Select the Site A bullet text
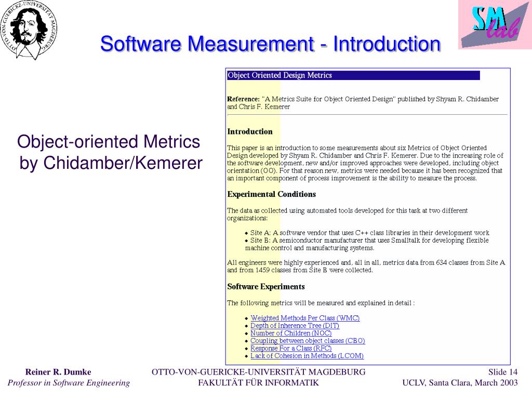This screenshot has height=399, width=532. 370,233
